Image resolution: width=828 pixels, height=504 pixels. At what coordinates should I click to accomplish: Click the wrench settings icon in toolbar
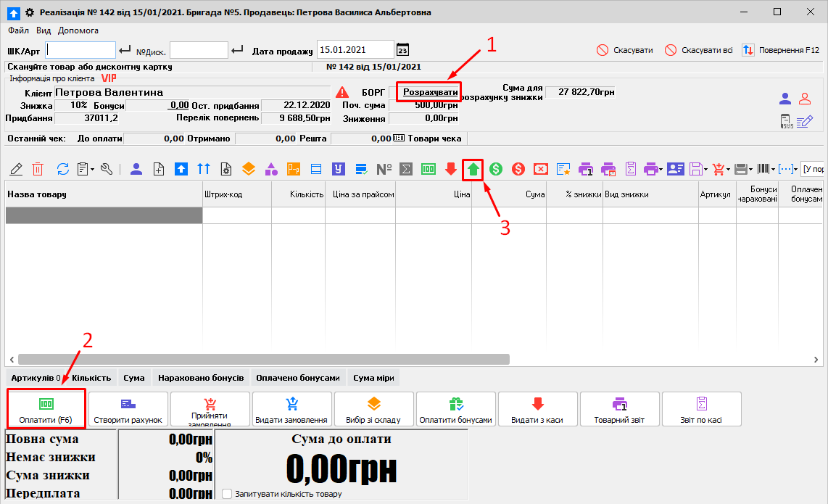[x=107, y=169]
